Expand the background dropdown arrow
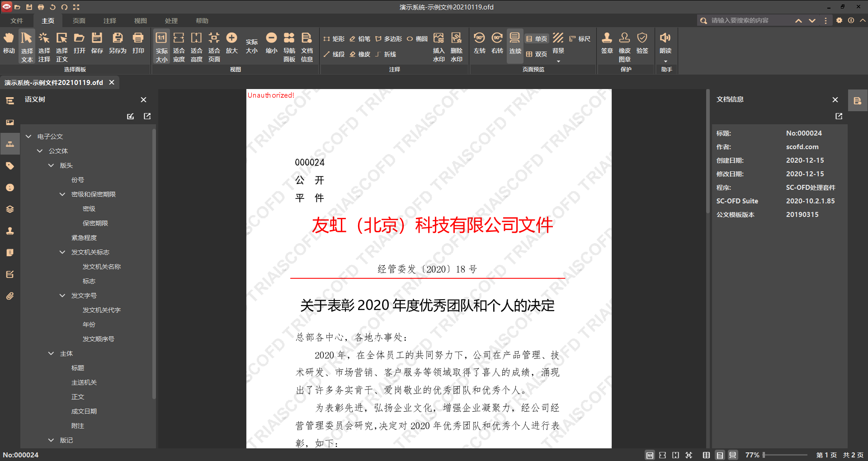 (558, 61)
